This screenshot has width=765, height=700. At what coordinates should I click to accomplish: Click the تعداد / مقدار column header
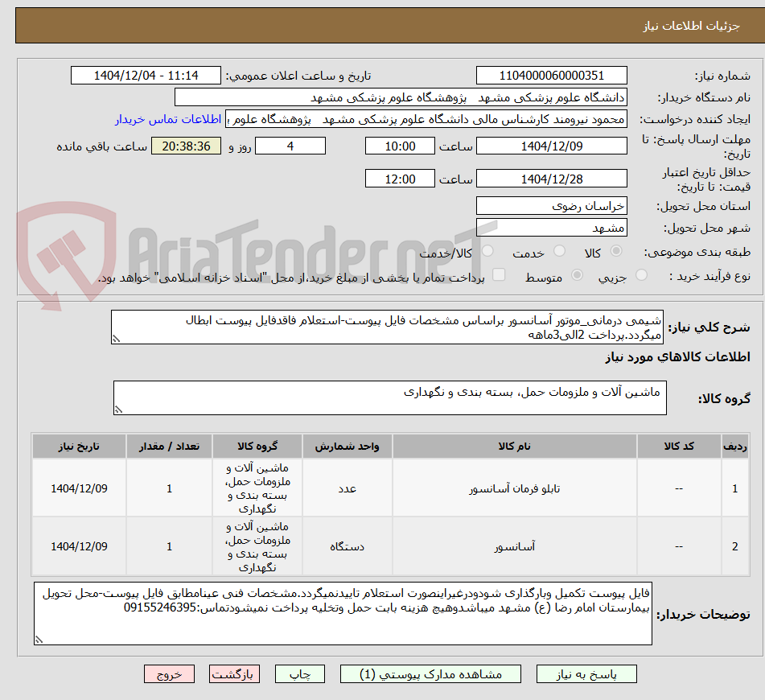click(169, 447)
